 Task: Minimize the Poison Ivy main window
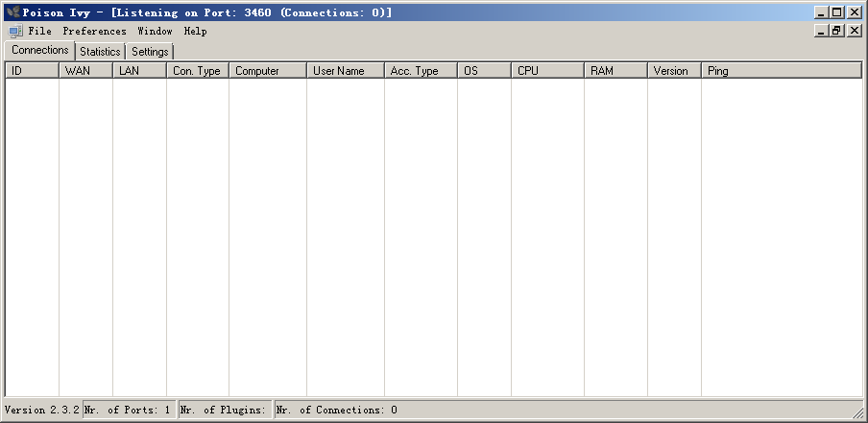821,12
